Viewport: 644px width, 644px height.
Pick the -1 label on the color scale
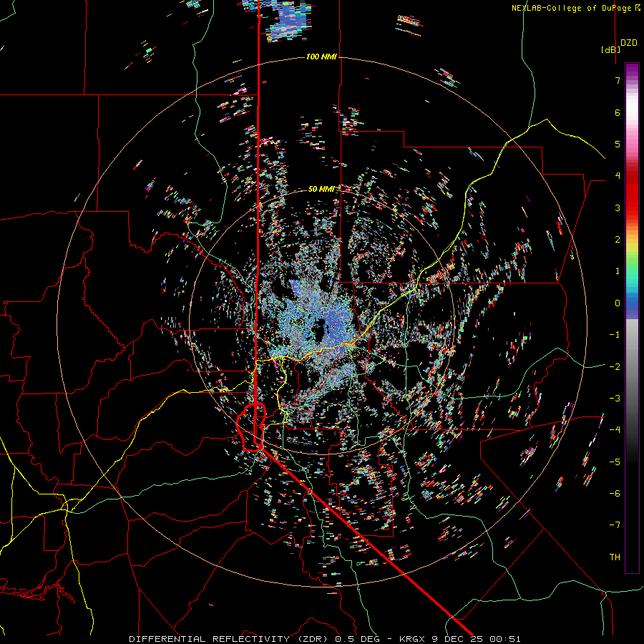[615, 335]
